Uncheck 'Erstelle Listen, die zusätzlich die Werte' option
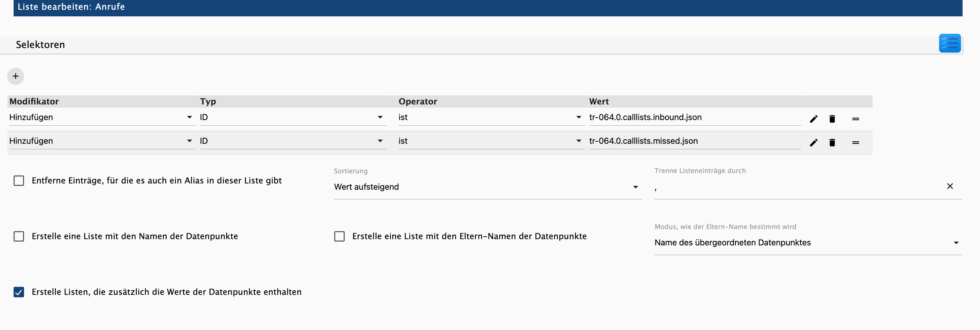The height and width of the screenshot is (330, 980). pyautogui.click(x=18, y=292)
